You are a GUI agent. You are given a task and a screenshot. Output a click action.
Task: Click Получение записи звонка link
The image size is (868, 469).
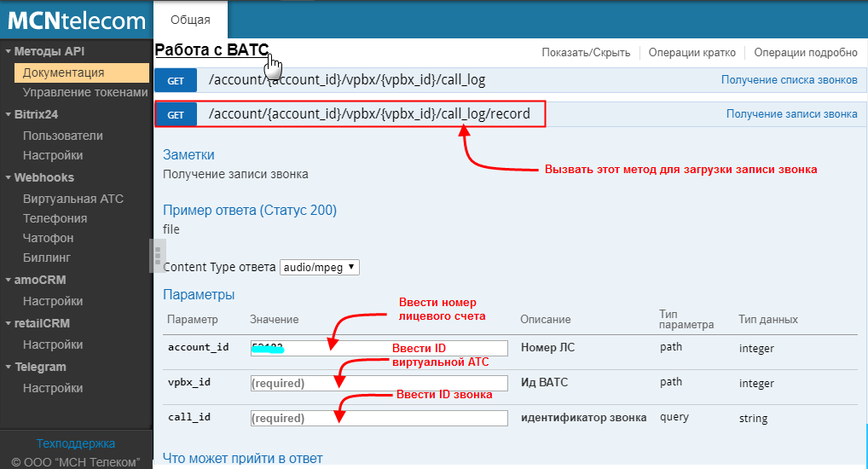(x=791, y=114)
